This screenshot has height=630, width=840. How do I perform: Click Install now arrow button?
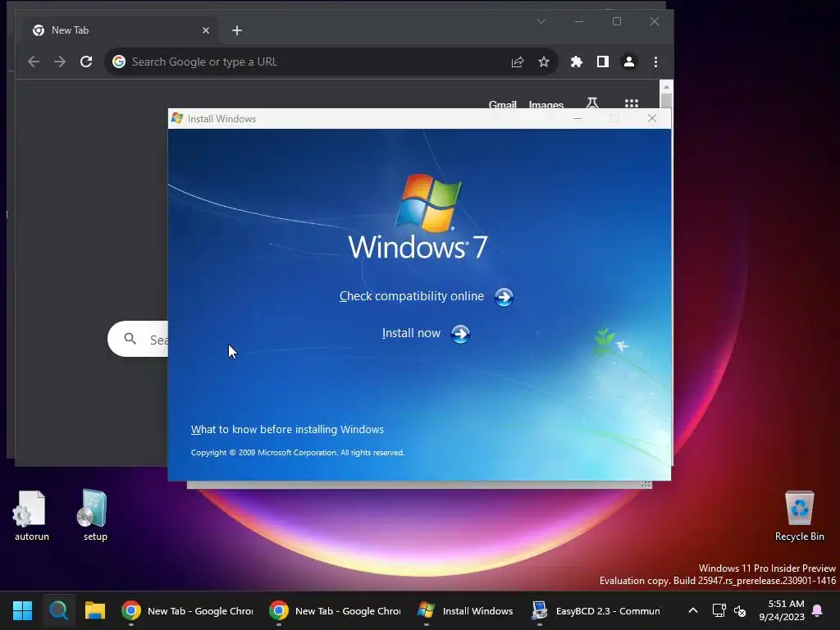point(460,334)
